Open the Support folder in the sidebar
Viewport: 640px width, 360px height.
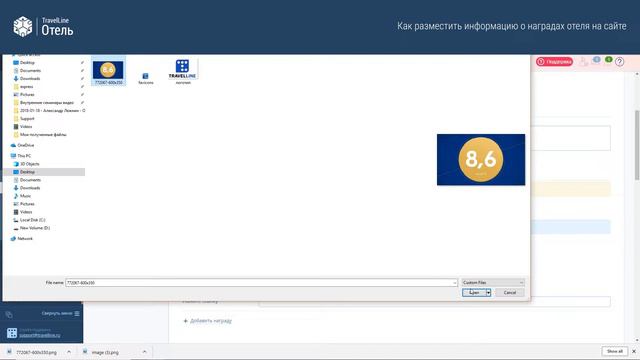click(x=27, y=118)
